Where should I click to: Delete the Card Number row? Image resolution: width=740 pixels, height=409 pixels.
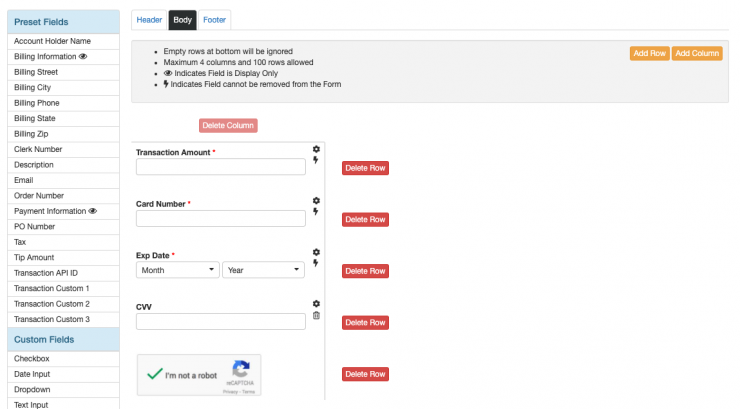(x=365, y=219)
